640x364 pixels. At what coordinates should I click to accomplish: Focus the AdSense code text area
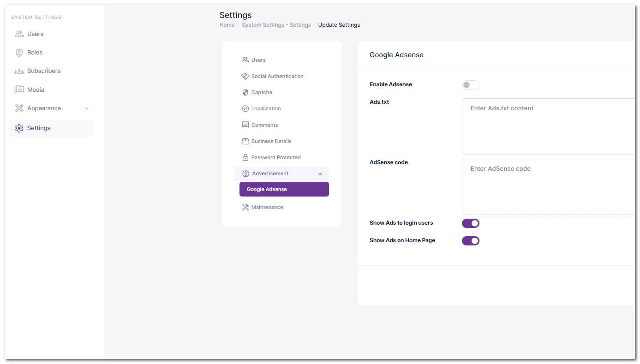tap(549, 187)
